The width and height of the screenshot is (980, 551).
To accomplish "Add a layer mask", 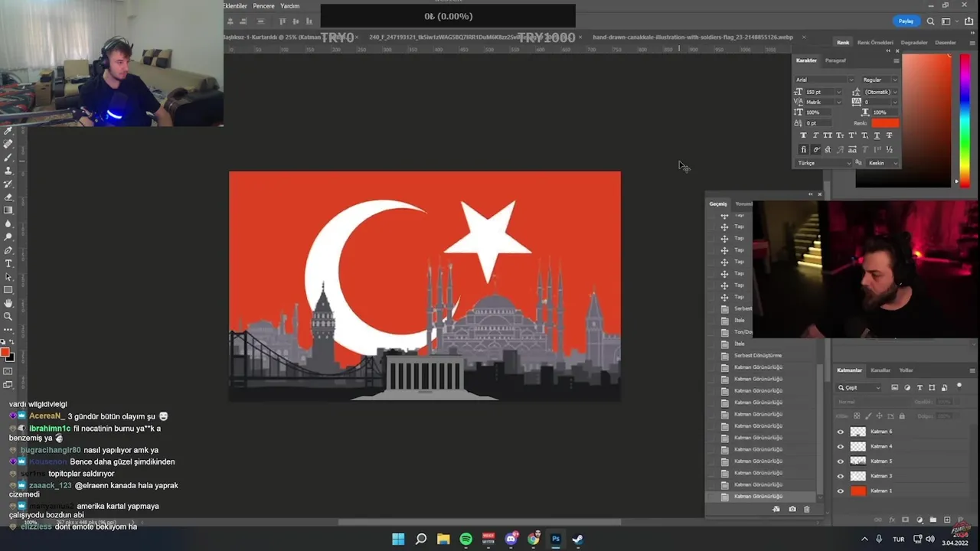I will [x=905, y=520].
